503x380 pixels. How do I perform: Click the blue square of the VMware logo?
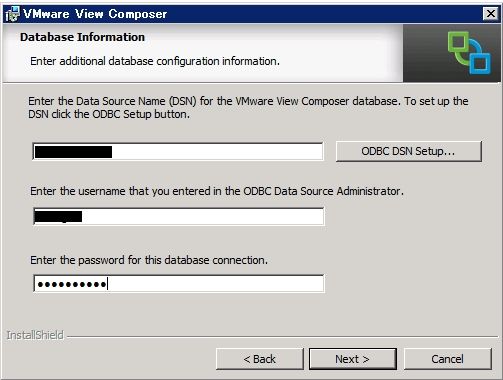479,60
